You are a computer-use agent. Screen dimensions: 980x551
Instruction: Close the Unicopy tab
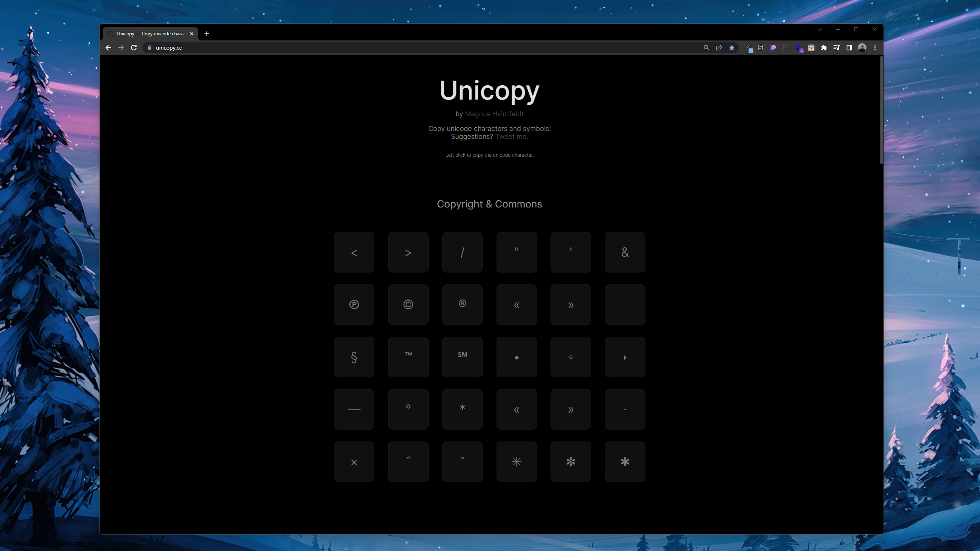[192, 34]
